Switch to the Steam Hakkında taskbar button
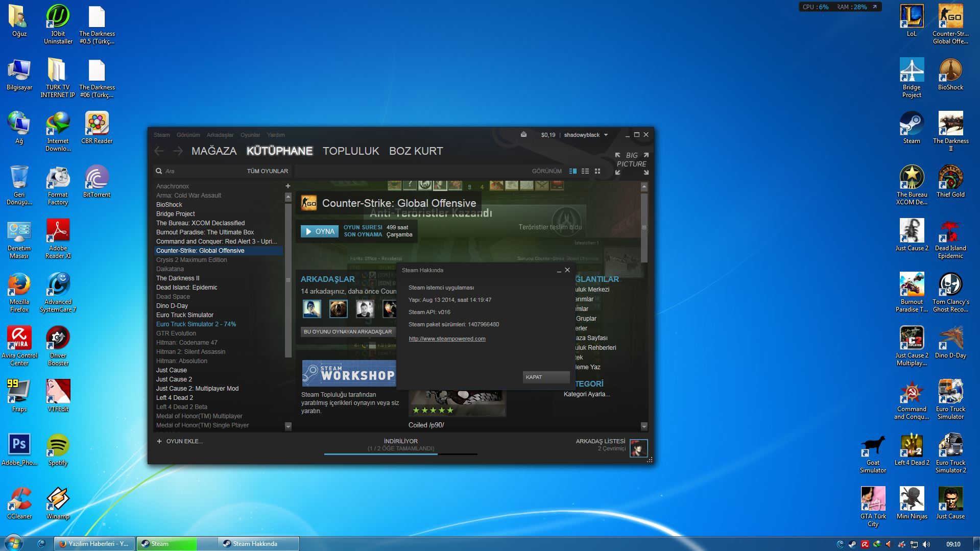980x551 pixels. [x=259, y=544]
